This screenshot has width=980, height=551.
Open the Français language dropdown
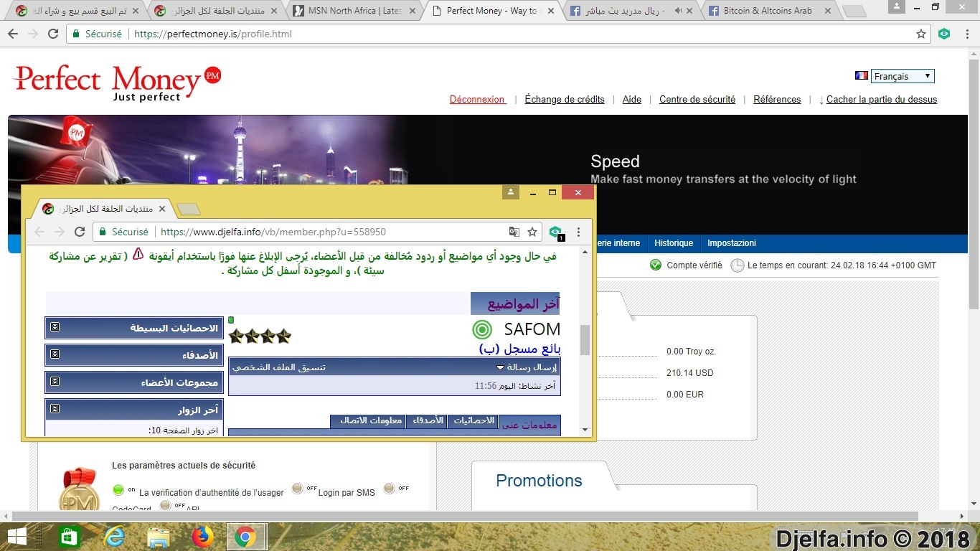(x=903, y=76)
